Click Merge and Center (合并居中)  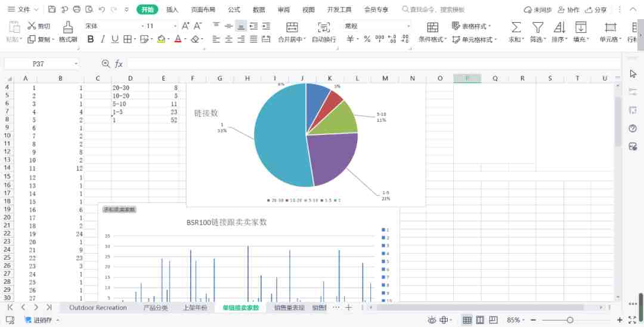click(292, 32)
